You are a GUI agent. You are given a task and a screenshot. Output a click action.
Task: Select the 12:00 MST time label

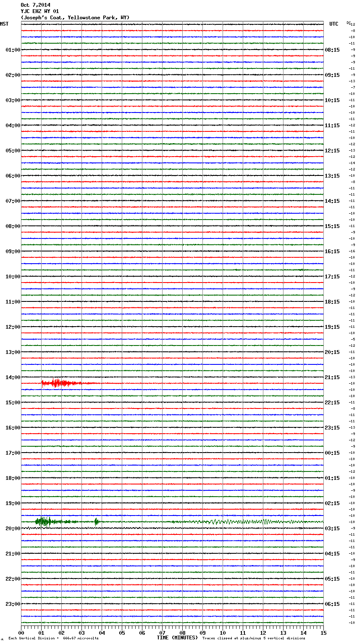(13, 327)
